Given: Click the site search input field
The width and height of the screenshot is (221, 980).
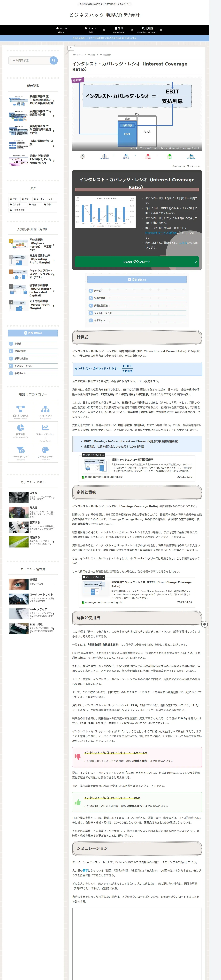Looking at the screenshot, I should coord(29,60).
